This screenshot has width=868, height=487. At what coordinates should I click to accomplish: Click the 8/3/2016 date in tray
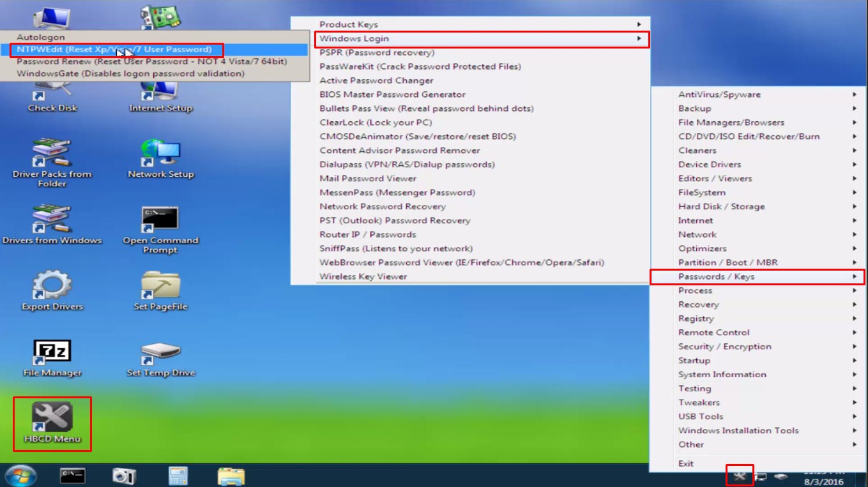click(825, 482)
